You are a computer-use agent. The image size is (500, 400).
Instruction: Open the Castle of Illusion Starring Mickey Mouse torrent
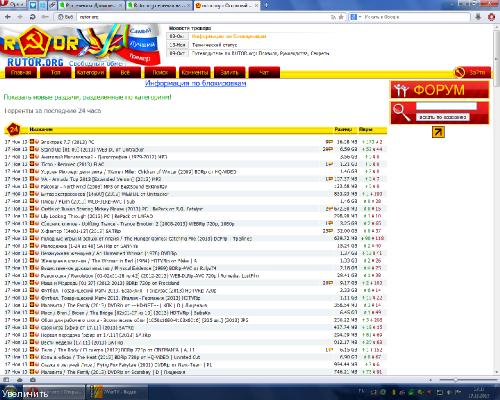click(x=122, y=209)
